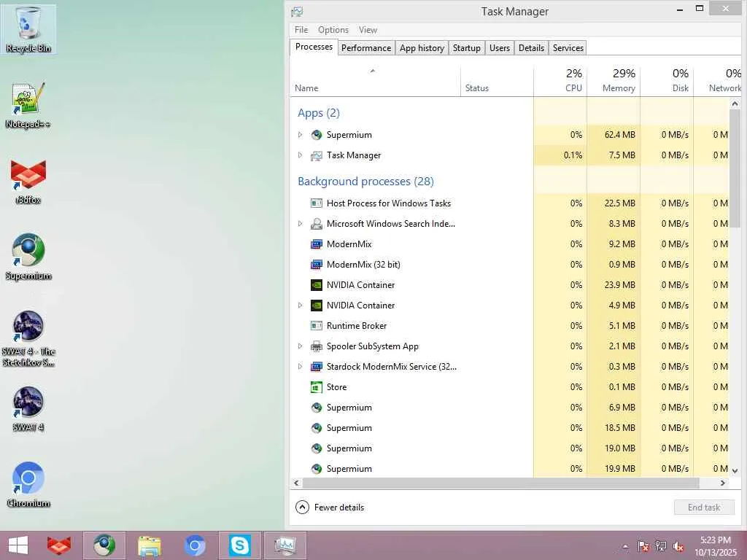
Task: Open r3dfox from the taskbar
Action: tap(58, 545)
